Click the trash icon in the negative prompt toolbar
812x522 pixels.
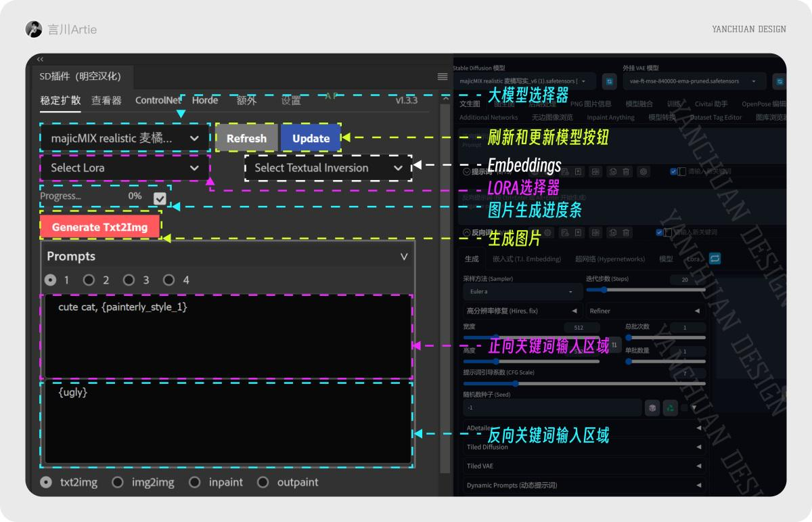[x=626, y=232]
